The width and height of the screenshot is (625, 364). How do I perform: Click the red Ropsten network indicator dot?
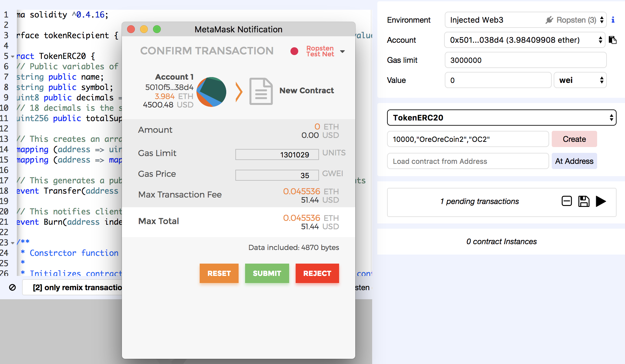pyautogui.click(x=294, y=51)
